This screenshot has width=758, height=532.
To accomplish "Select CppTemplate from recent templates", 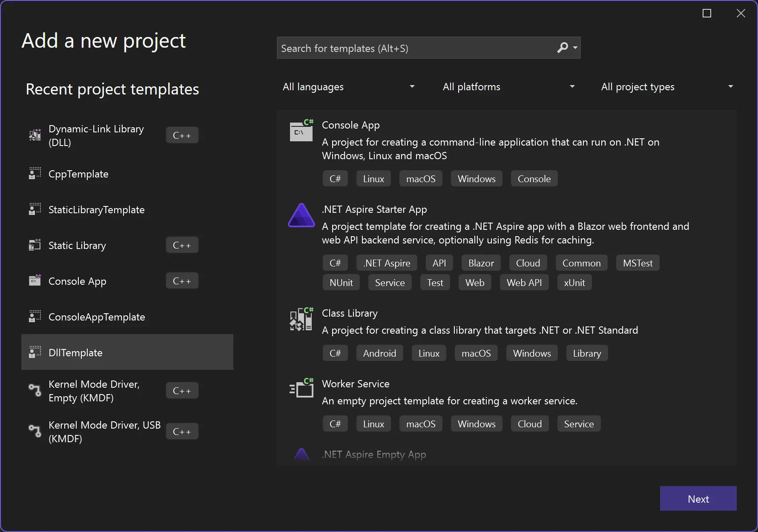I will coord(127,174).
